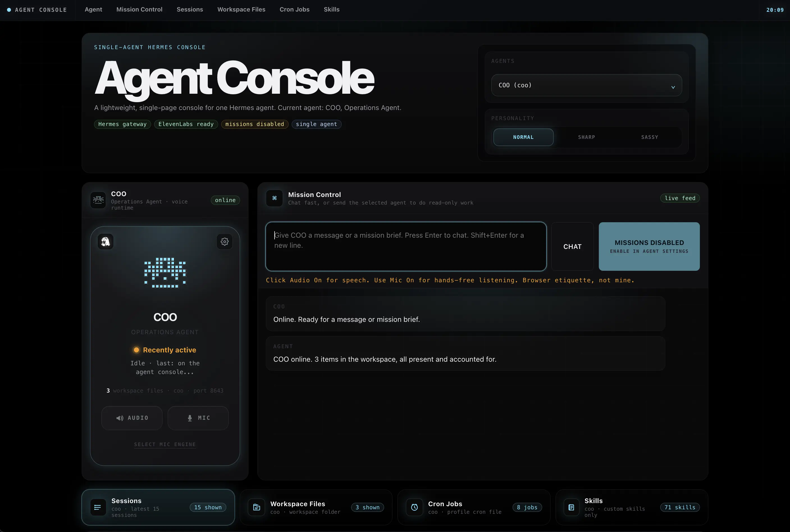This screenshot has height=532, width=790.
Task: Open Skills in top navigation
Action: coord(331,10)
